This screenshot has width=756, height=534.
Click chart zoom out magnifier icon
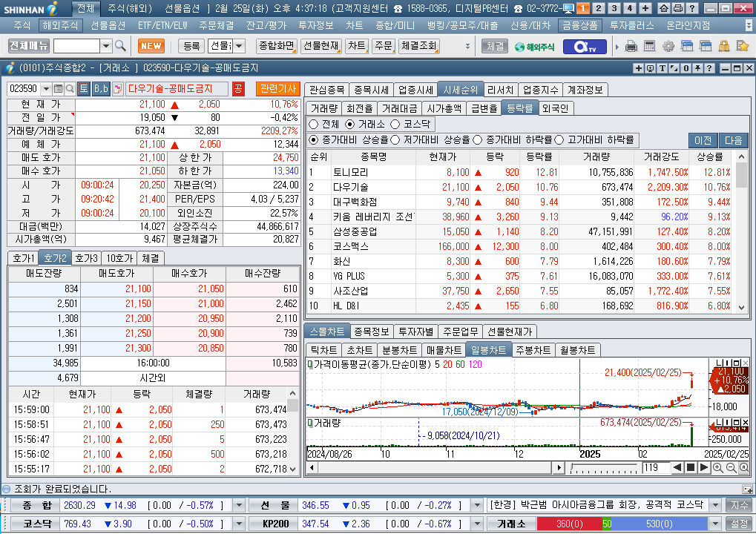[x=731, y=467]
